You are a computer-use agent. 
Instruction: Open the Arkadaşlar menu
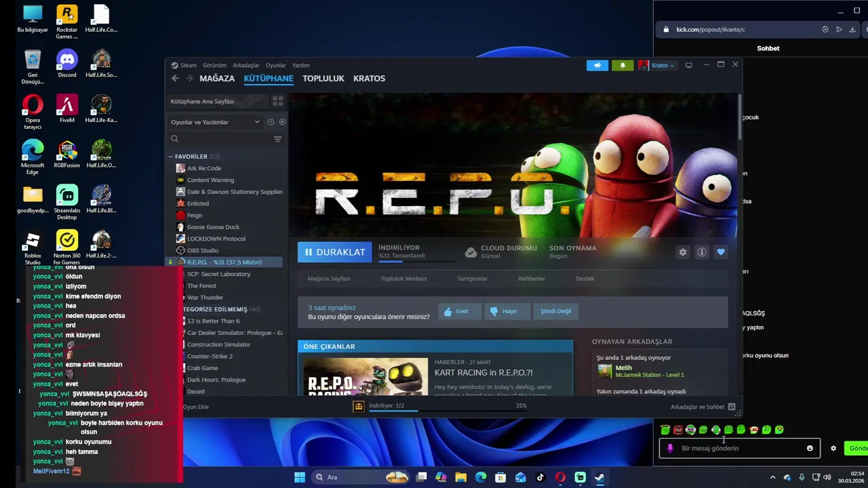click(246, 66)
